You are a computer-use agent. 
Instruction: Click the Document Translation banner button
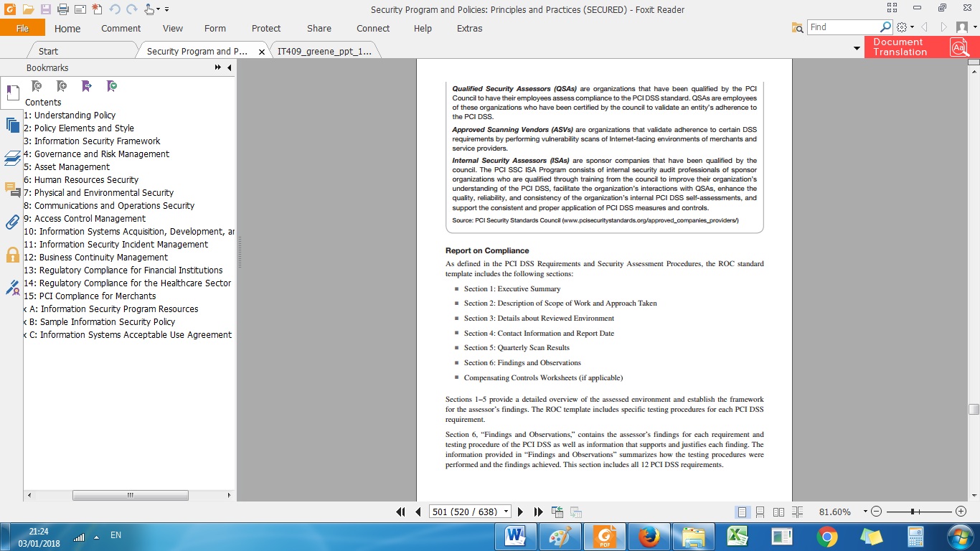pyautogui.click(x=917, y=47)
